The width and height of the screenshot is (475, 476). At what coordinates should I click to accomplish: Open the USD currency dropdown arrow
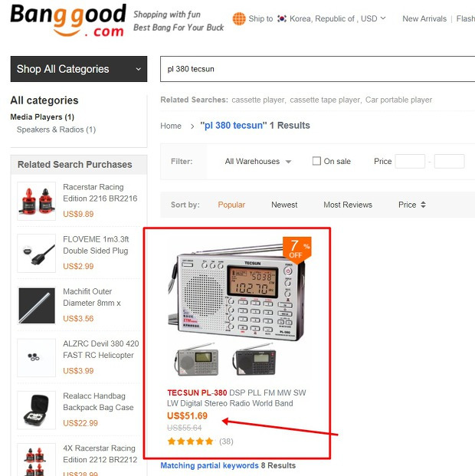point(383,18)
